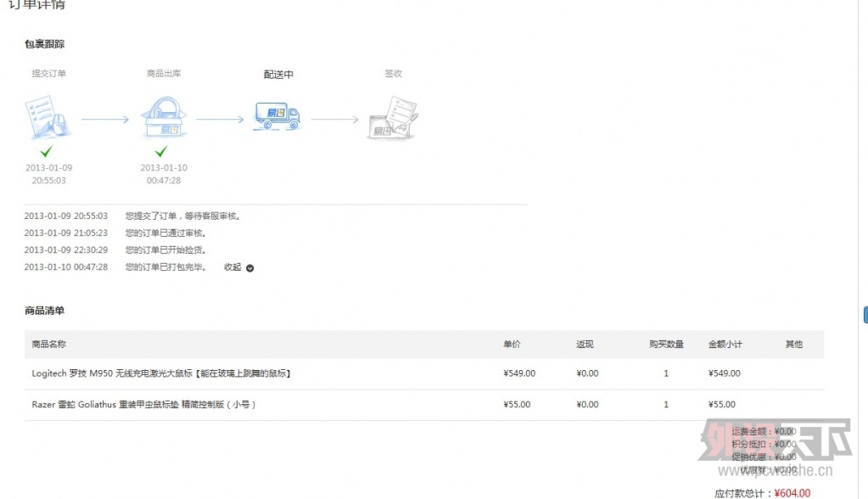Click the 商品出库 step label

[163, 73]
